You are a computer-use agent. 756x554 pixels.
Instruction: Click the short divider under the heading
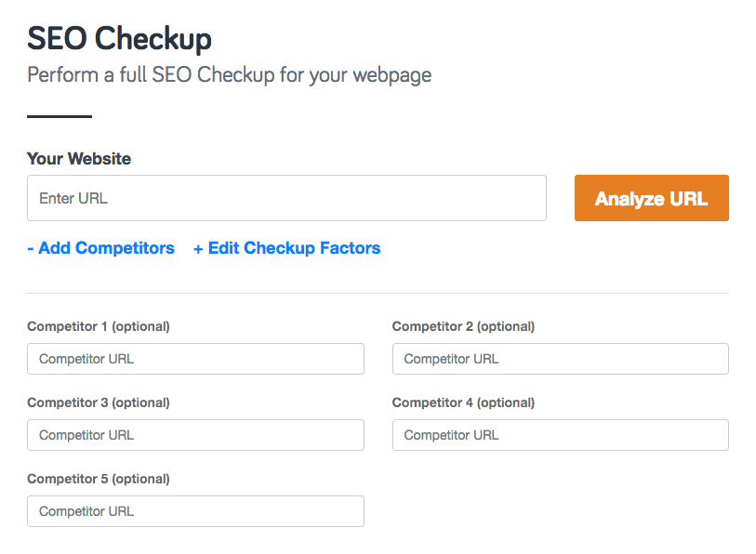tap(59, 116)
